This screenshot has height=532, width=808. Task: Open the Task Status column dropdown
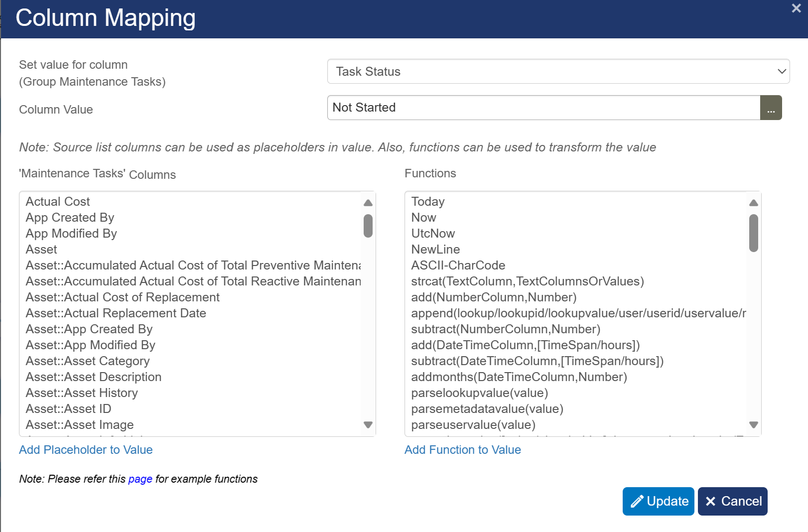pos(558,71)
